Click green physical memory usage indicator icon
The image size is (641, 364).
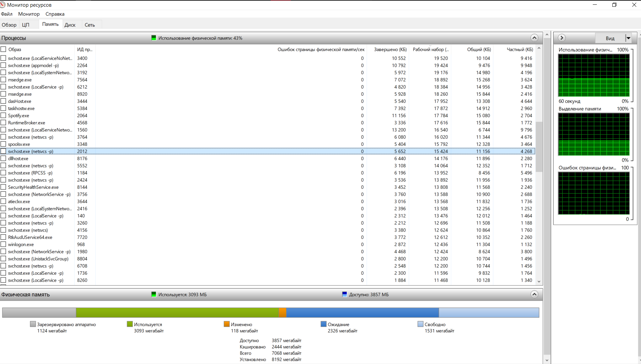tap(154, 38)
